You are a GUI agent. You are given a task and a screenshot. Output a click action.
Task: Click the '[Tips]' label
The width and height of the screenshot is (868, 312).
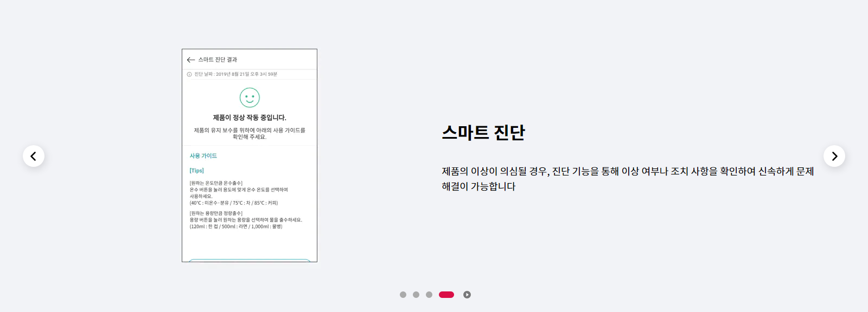197,171
